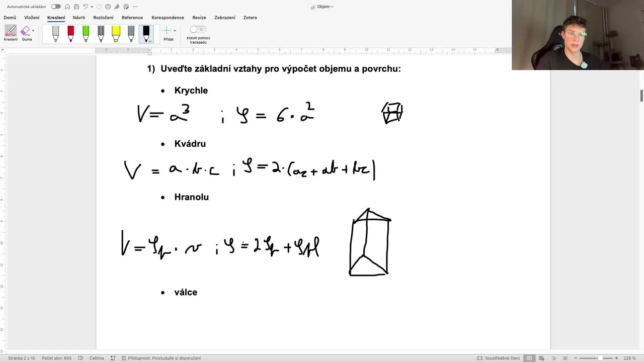The width and height of the screenshot is (644, 362).
Task: Adjust the zoom slider handle
Action: coord(600,358)
